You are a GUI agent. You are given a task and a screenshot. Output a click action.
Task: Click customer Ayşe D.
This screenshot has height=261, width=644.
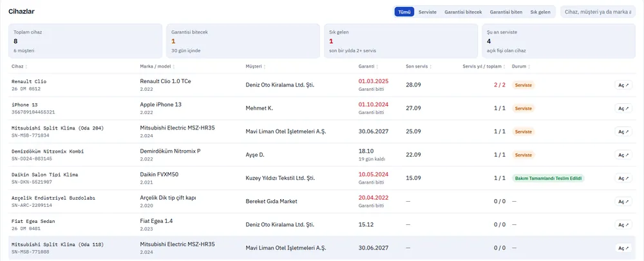click(255, 155)
